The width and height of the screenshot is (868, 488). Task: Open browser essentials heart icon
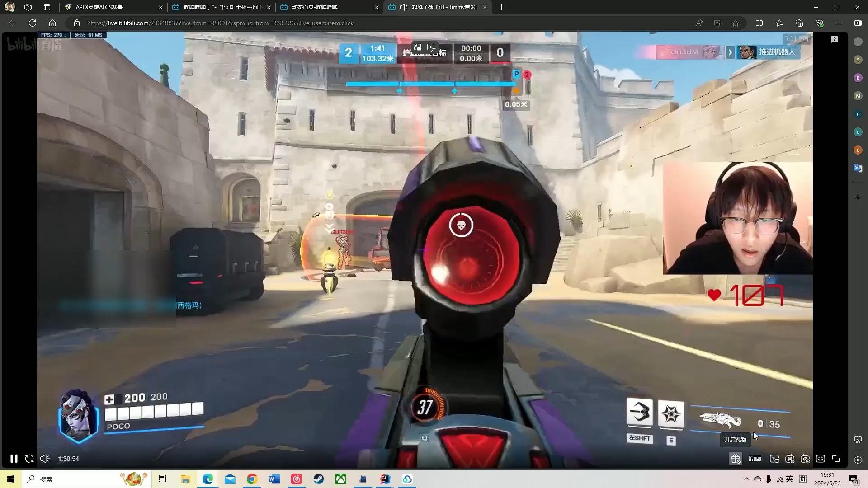(x=819, y=23)
